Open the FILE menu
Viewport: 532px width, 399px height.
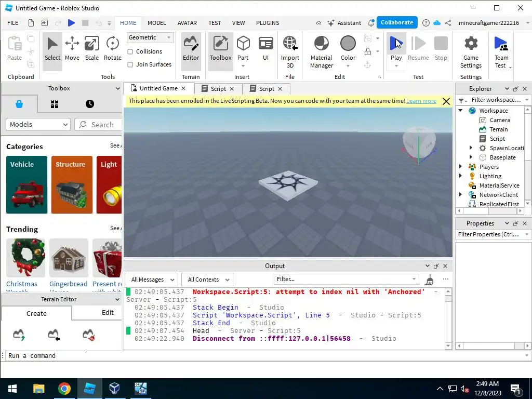tap(13, 23)
